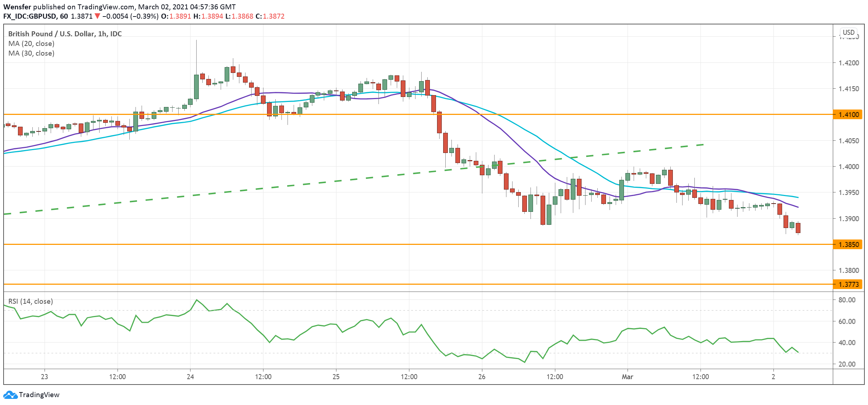Click the FX_IDC:GBPUSD symbol header text

(30, 16)
